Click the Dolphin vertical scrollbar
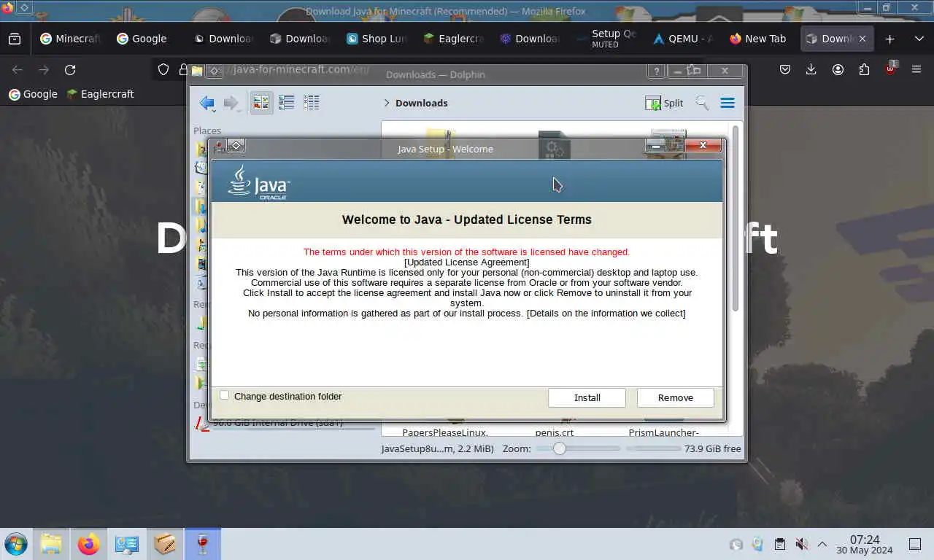934x560 pixels. pos(736,219)
